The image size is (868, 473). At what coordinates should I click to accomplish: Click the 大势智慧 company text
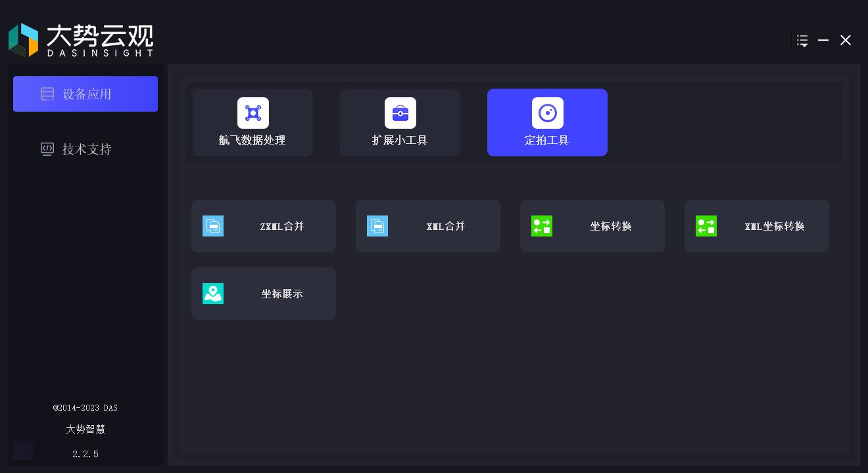(85, 429)
